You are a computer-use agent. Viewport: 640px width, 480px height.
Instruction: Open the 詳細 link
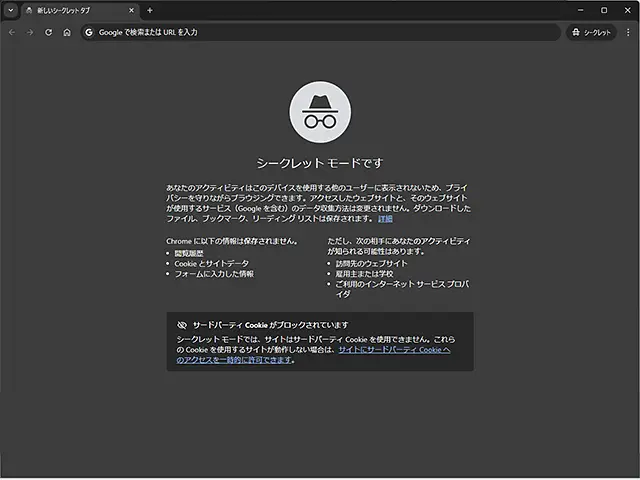click(385, 217)
